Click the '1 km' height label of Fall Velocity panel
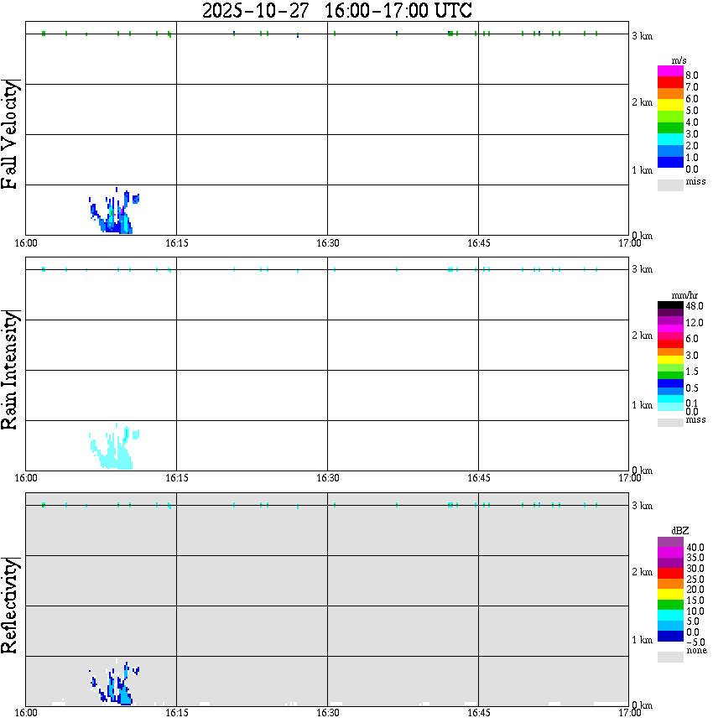The height and width of the screenshot is (728, 713). [x=642, y=170]
